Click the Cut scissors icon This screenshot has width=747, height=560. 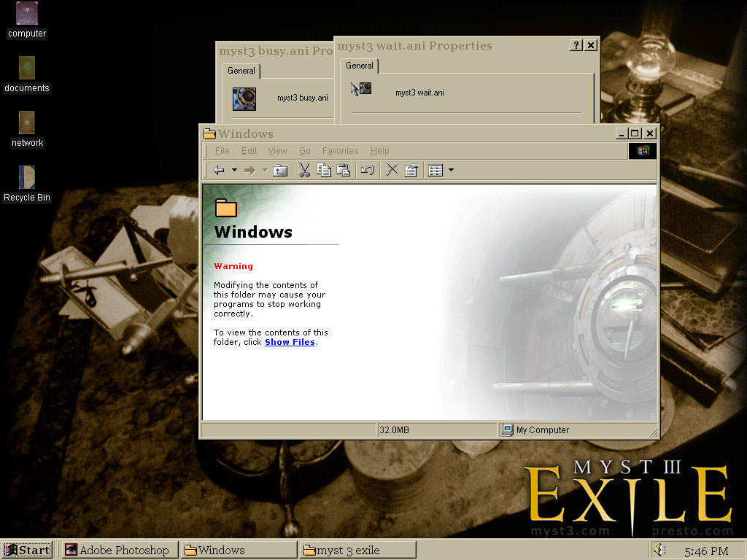click(x=305, y=171)
